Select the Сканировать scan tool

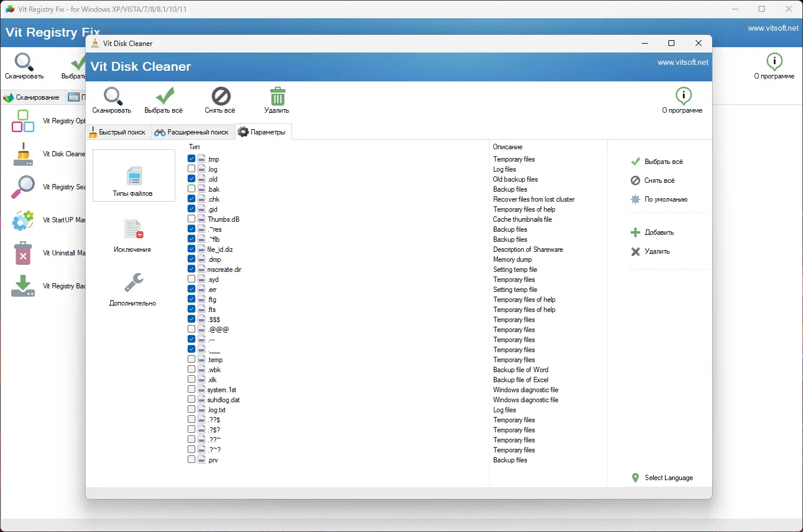click(x=111, y=99)
